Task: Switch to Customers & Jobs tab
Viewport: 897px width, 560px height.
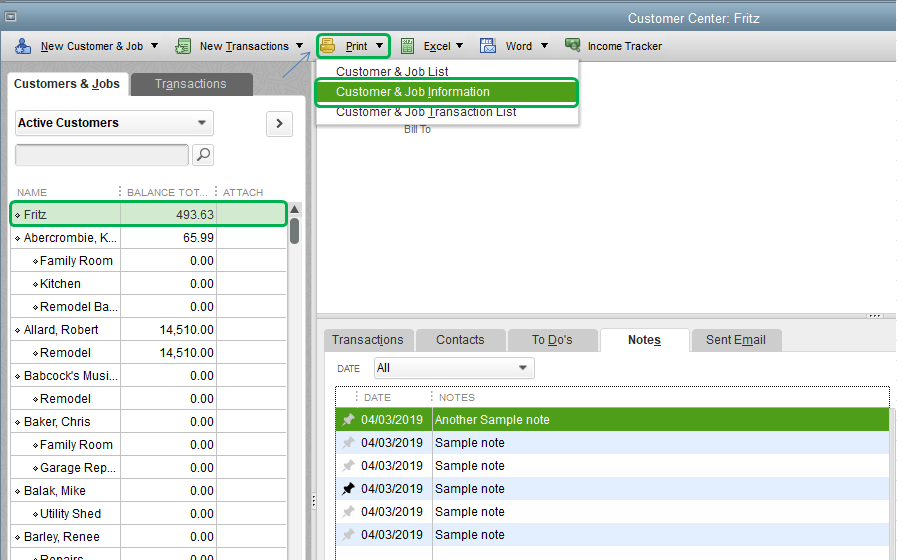Action: pyautogui.click(x=67, y=84)
